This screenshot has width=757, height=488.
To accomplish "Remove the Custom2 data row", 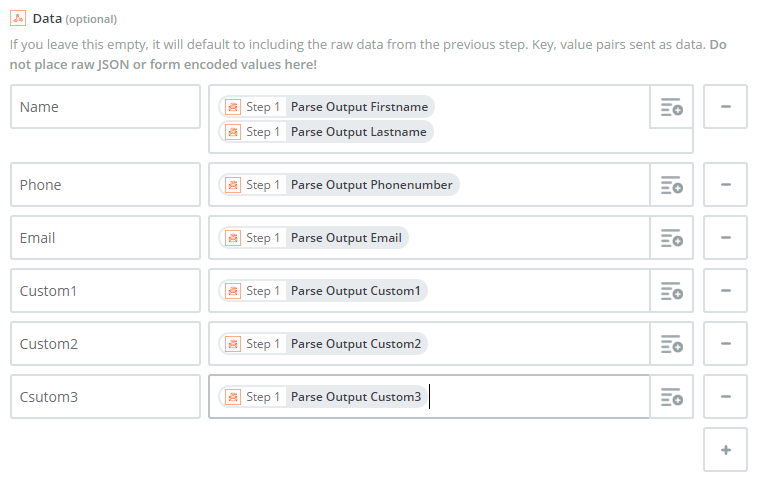I will click(725, 344).
